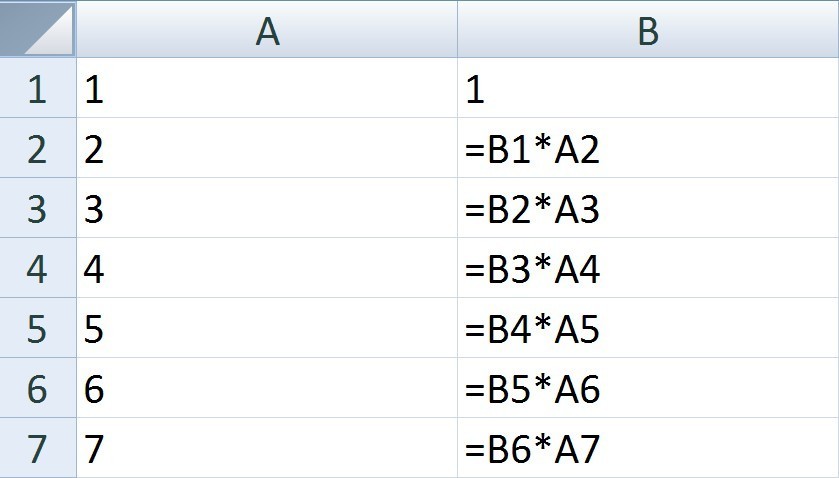The image size is (839, 478).
Task: Select cell with formula =B3*A4
Action: tap(648, 268)
